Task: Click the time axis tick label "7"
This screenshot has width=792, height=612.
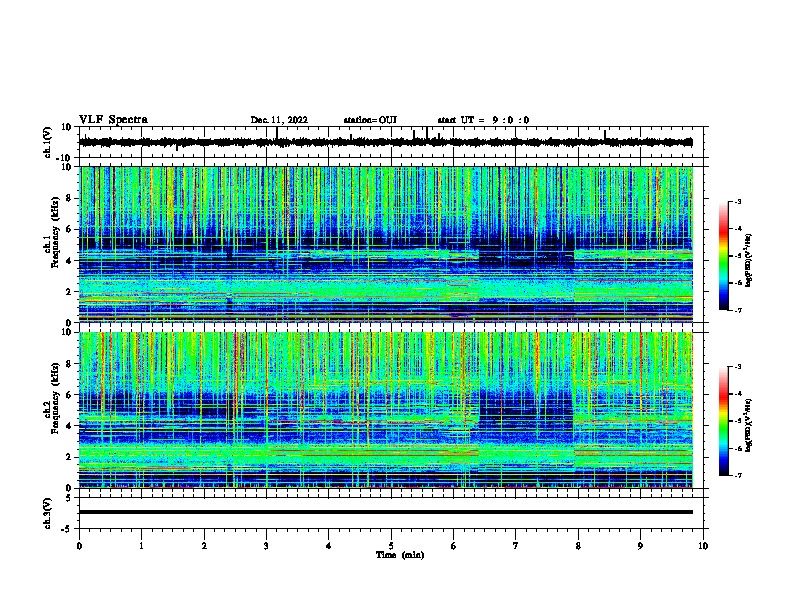Action: point(516,546)
